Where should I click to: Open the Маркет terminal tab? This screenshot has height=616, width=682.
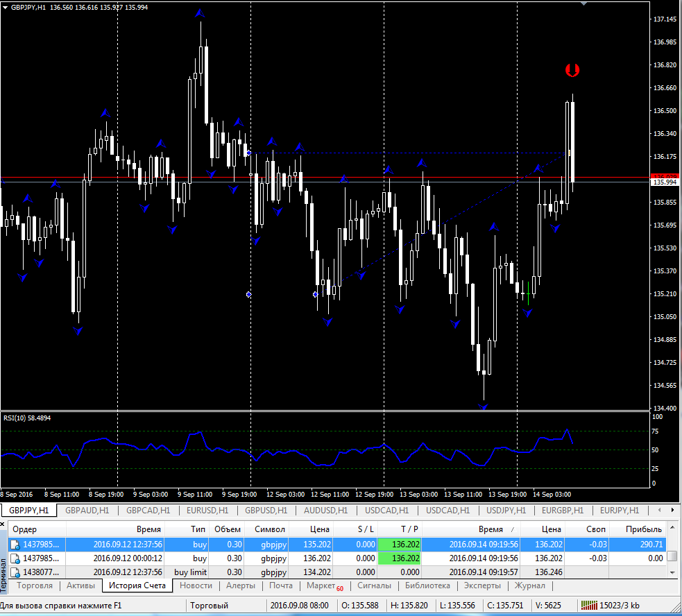325,585
